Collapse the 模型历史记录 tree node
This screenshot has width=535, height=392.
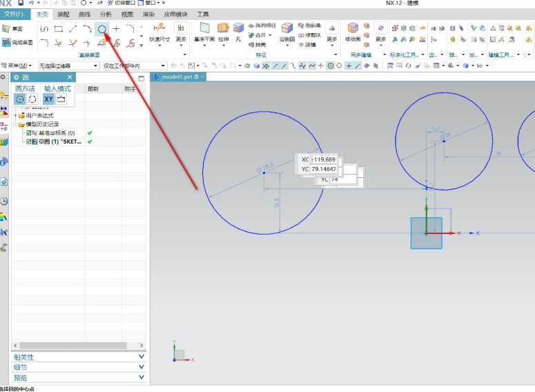(15, 124)
